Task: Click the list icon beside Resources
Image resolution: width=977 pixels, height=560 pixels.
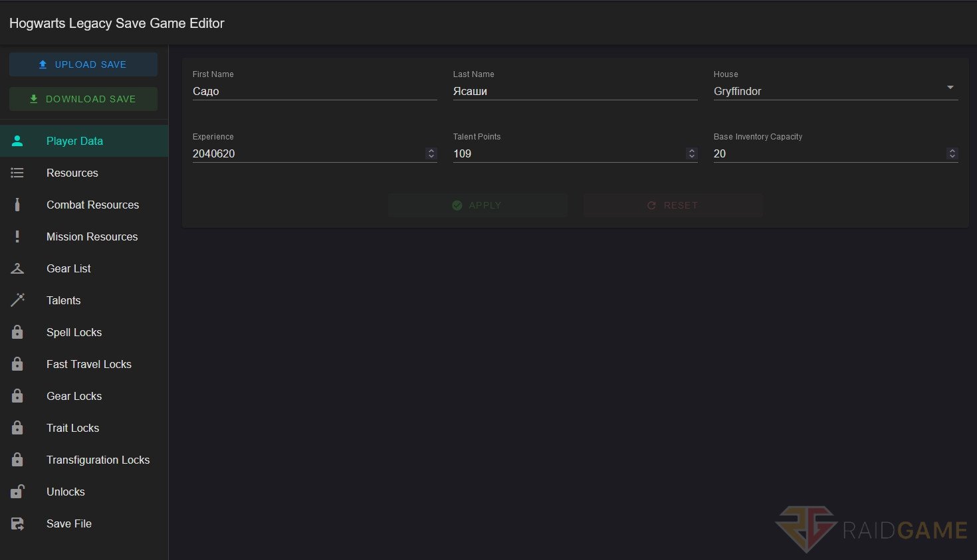Action: click(x=17, y=173)
